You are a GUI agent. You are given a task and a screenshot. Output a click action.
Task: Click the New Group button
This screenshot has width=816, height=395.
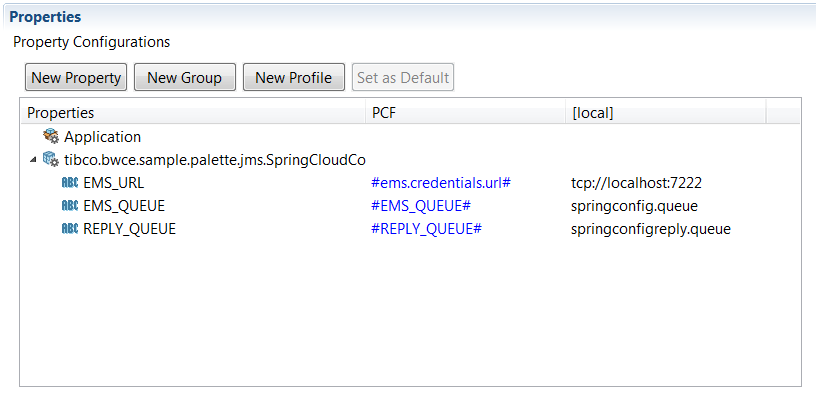185,78
